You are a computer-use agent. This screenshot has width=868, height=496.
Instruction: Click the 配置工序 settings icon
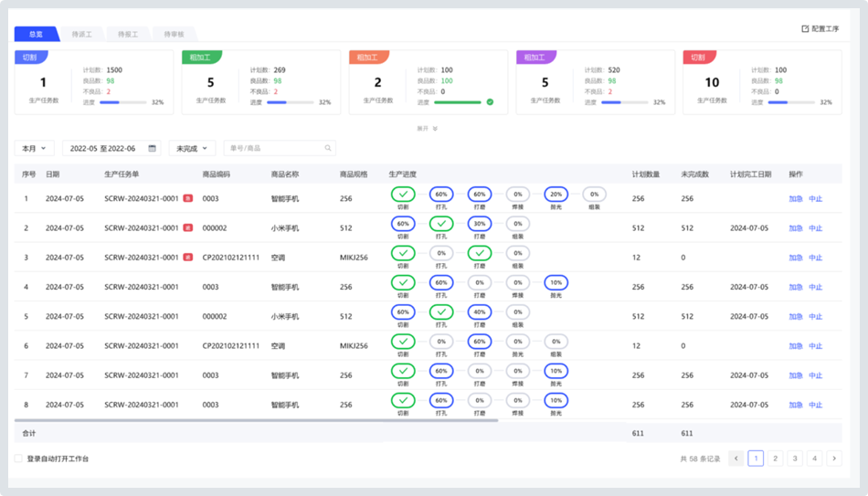(805, 29)
